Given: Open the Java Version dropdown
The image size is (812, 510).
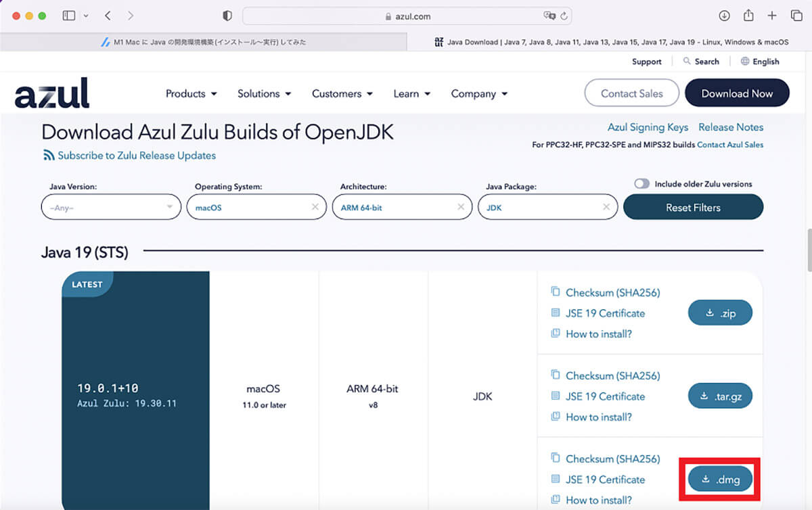Looking at the screenshot, I should [x=111, y=207].
